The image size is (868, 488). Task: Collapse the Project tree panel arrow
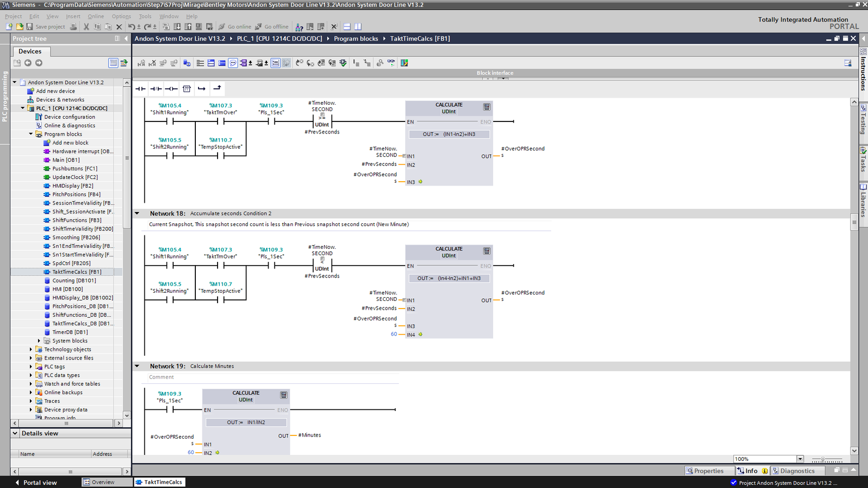click(126, 38)
